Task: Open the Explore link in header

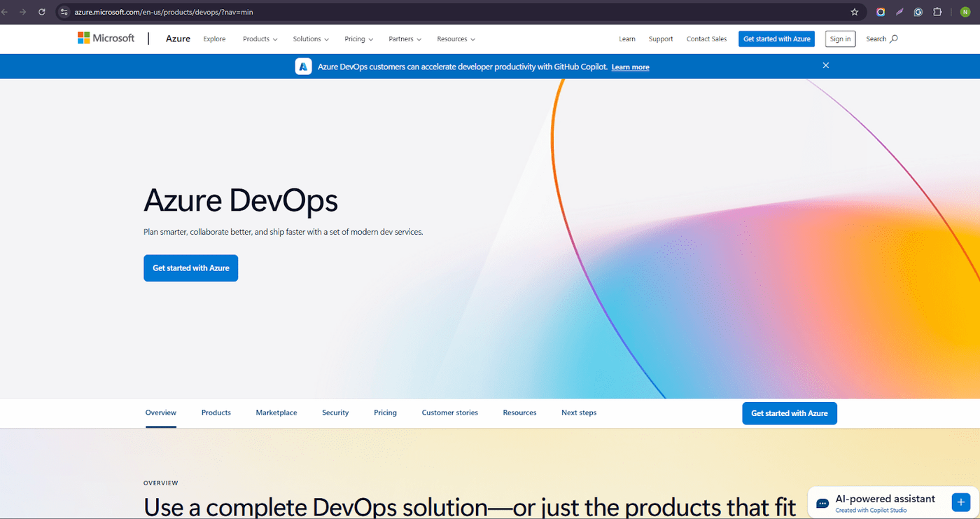Action: 214,39
